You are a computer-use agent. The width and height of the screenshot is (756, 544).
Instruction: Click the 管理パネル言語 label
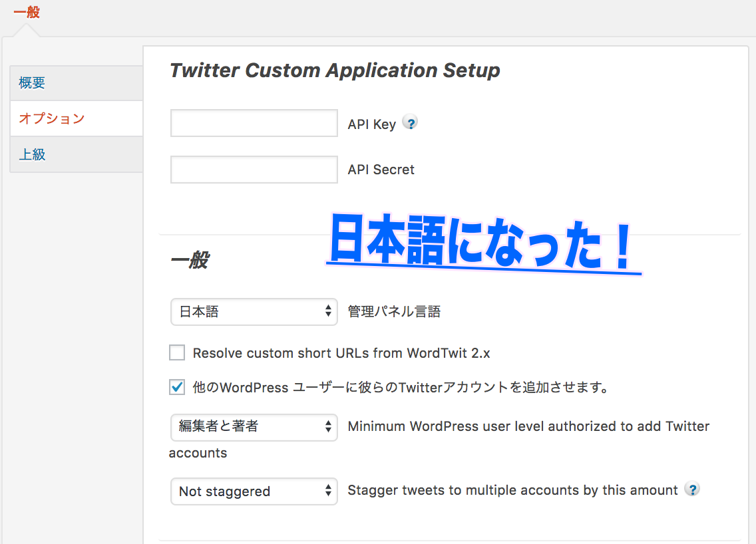[394, 312]
